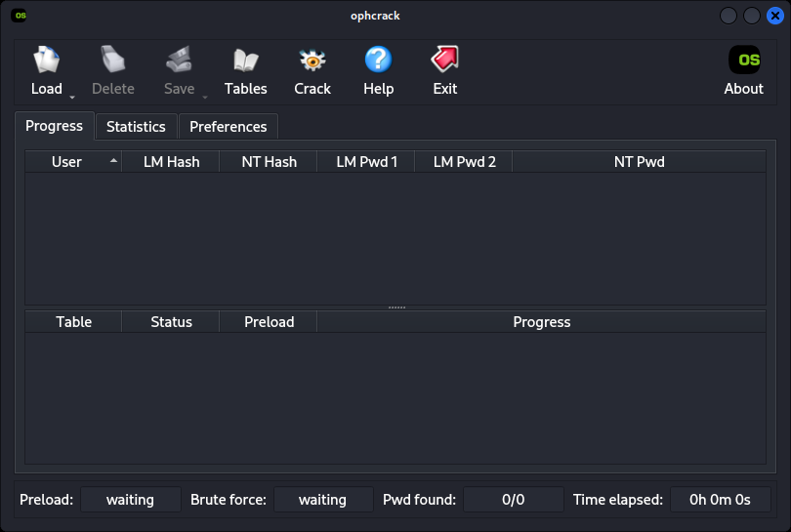The image size is (791, 532).
Task: Click the splitter handle between the lists
Action: pos(396,307)
